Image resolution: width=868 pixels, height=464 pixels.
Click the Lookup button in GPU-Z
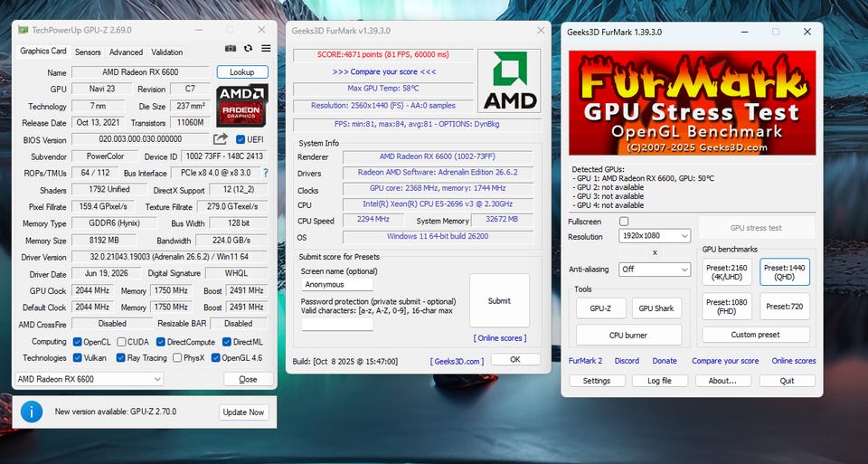point(242,72)
